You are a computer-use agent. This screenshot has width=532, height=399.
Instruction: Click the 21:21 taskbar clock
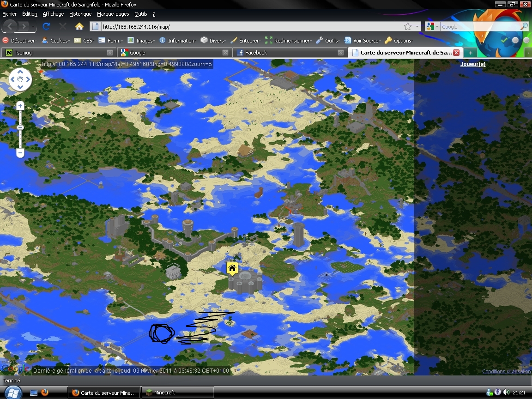coord(519,393)
